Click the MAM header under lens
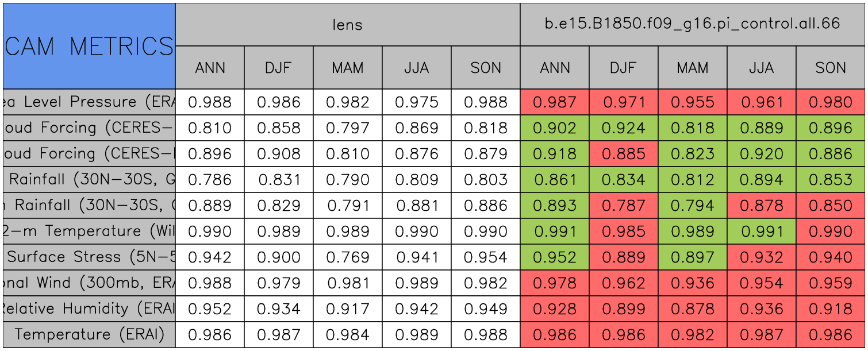The width and height of the screenshot is (868, 351). click(x=348, y=68)
